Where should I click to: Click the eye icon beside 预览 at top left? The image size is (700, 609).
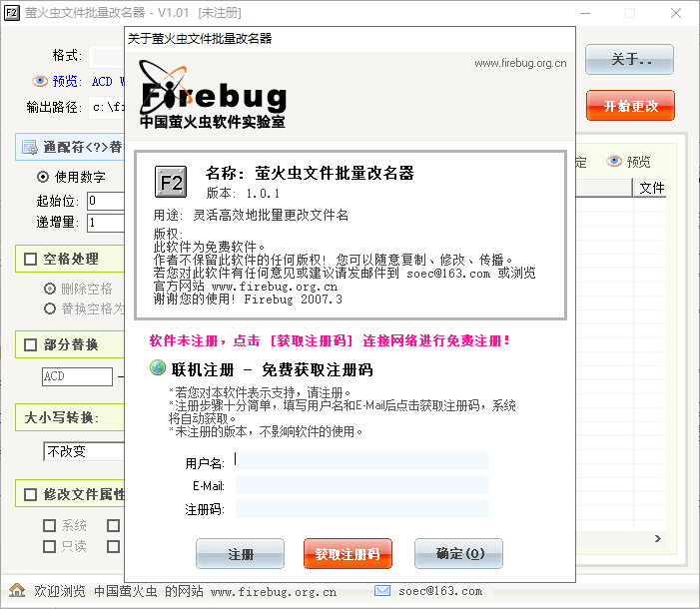(40, 81)
